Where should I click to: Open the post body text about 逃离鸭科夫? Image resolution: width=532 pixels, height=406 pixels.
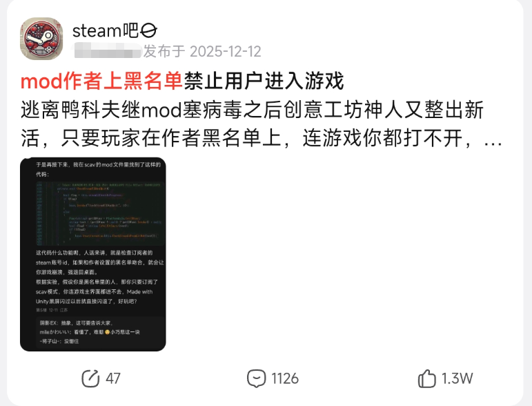[262, 124]
